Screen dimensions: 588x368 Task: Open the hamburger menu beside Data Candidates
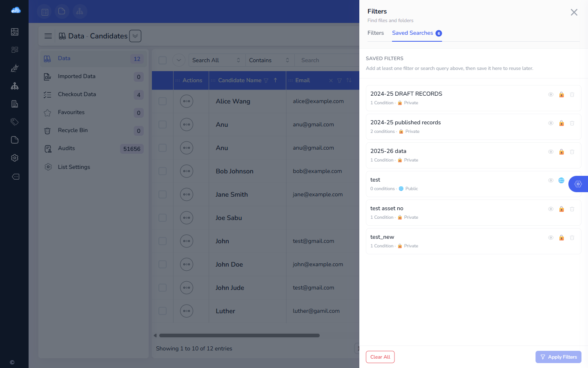(48, 36)
